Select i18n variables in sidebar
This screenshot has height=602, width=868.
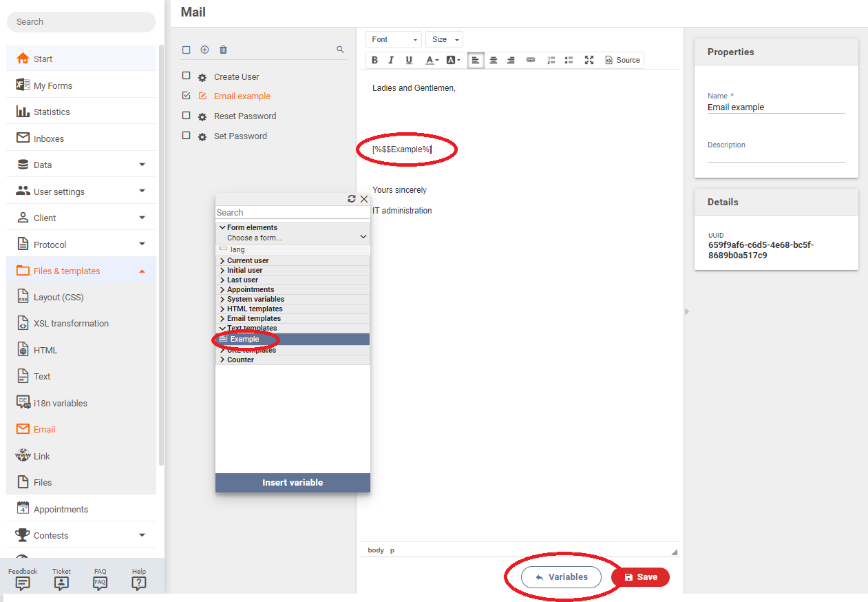tap(60, 403)
